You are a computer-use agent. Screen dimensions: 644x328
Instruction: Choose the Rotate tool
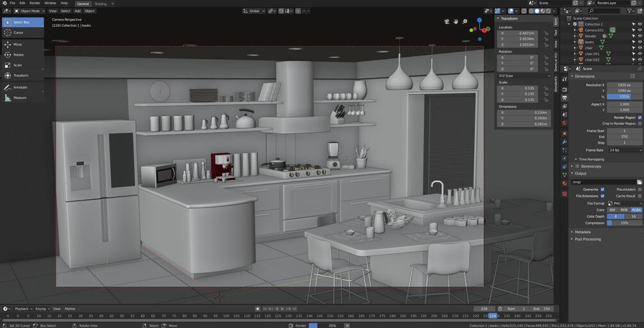click(22, 54)
